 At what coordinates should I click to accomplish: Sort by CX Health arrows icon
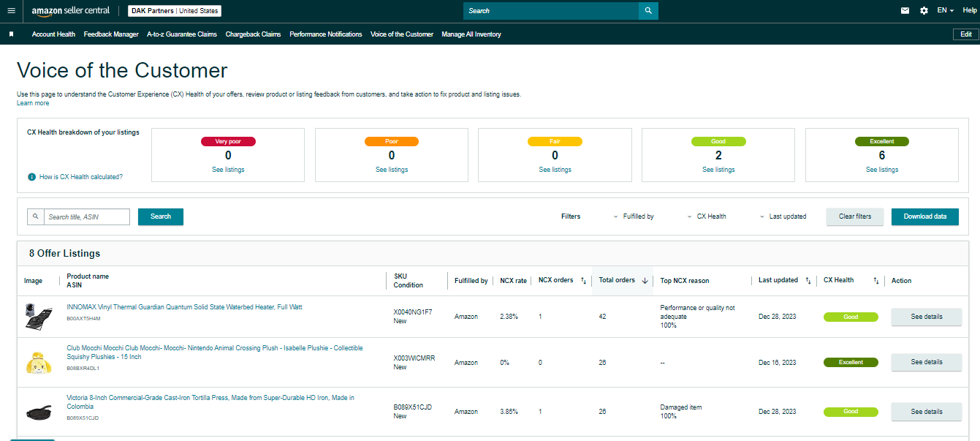[876, 281]
